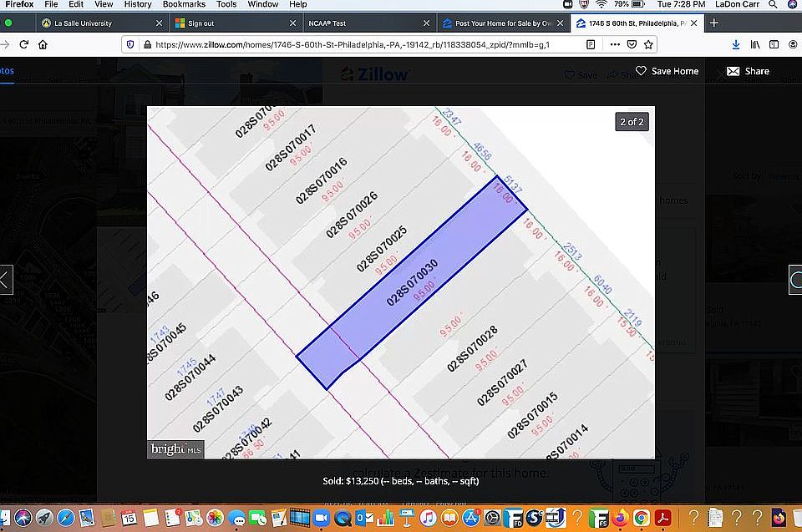The image size is (802, 532).
Task: Switch to Post Your Home for Sale tab
Action: pos(503,23)
